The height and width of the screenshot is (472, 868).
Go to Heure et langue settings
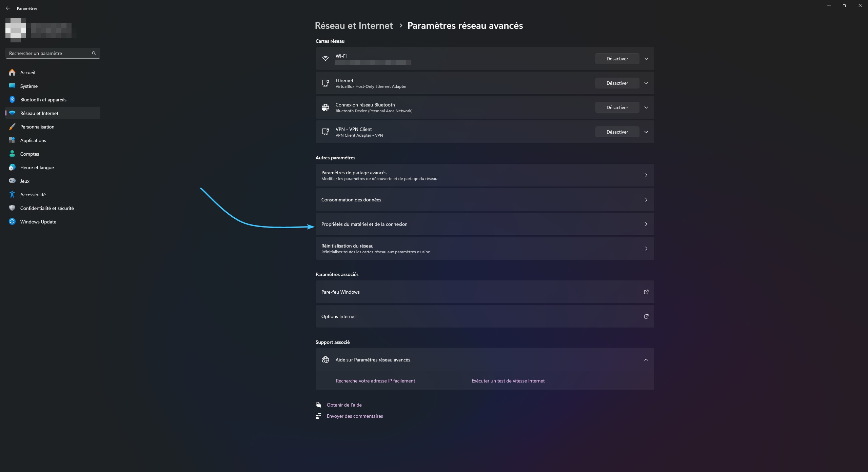point(37,168)
